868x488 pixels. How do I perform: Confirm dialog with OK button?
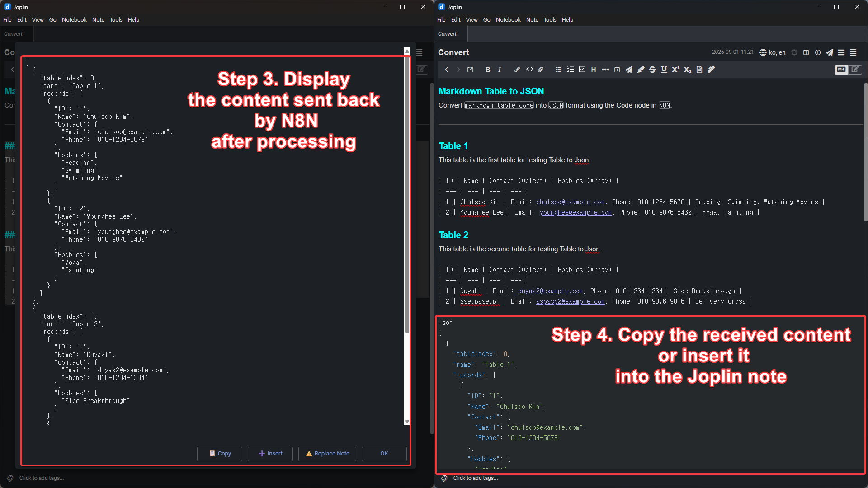tap(384, 454)
